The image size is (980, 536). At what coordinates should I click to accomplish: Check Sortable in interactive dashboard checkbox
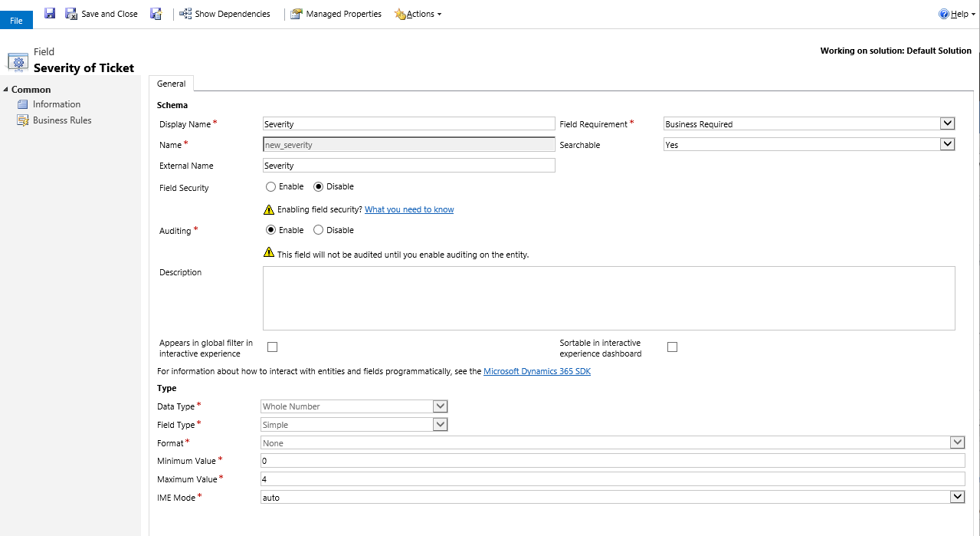coord(672,347)
